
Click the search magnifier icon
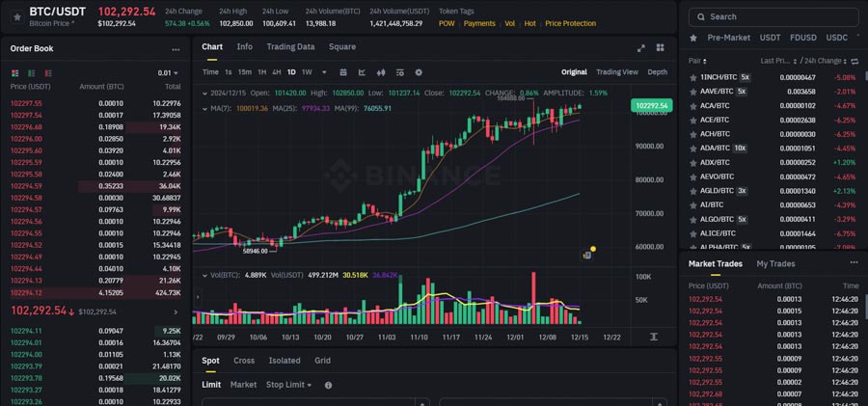701,17
